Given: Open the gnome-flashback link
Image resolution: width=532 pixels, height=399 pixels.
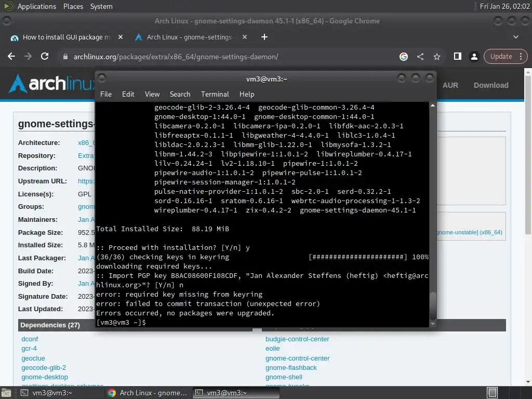Looking at the screenshot, I should tap(291, 367).
